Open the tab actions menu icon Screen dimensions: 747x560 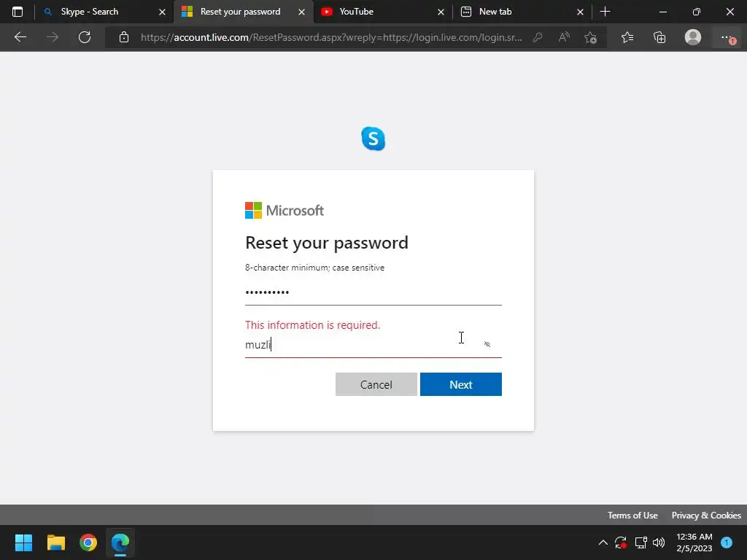tap(18, 12)
